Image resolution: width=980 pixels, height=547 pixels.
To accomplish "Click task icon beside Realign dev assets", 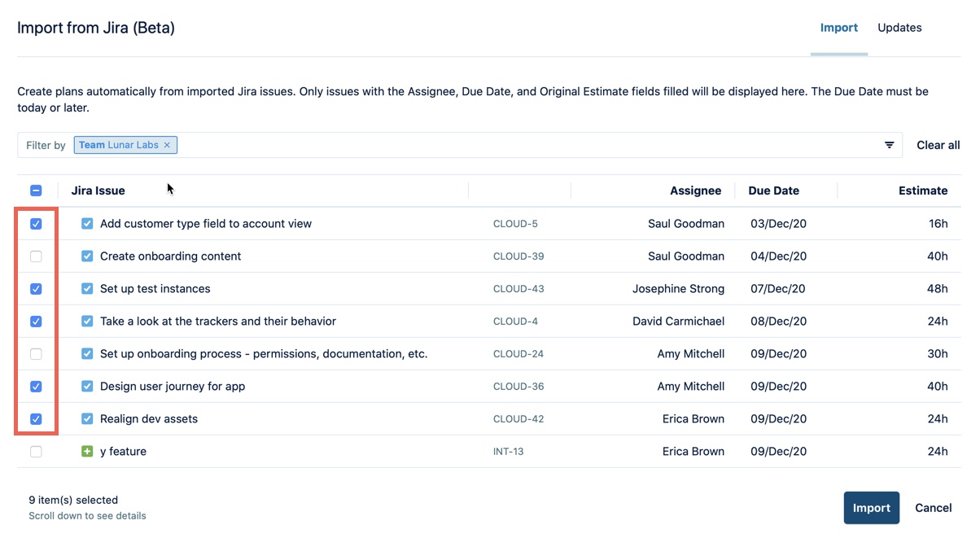I will [87, 419].
